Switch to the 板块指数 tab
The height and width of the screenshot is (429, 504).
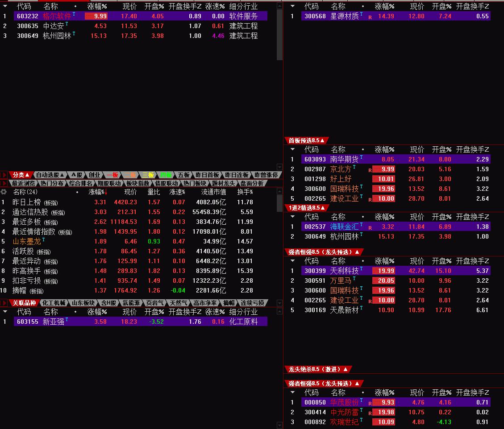[137, 183]
